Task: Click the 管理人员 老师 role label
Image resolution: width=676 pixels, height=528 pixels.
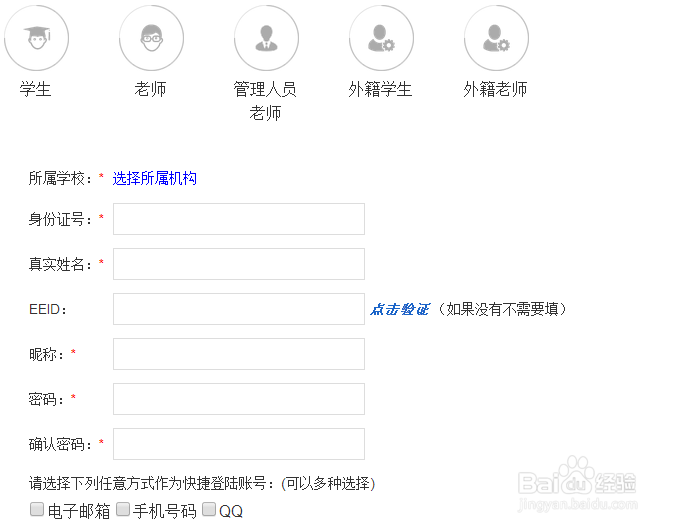Action: click(x=265, y=101)
